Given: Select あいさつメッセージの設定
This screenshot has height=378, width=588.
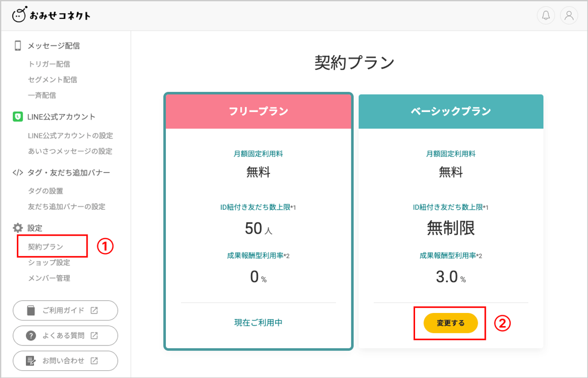Looking at the screenshot, I should pyautogui.click(x=70, y=151).
